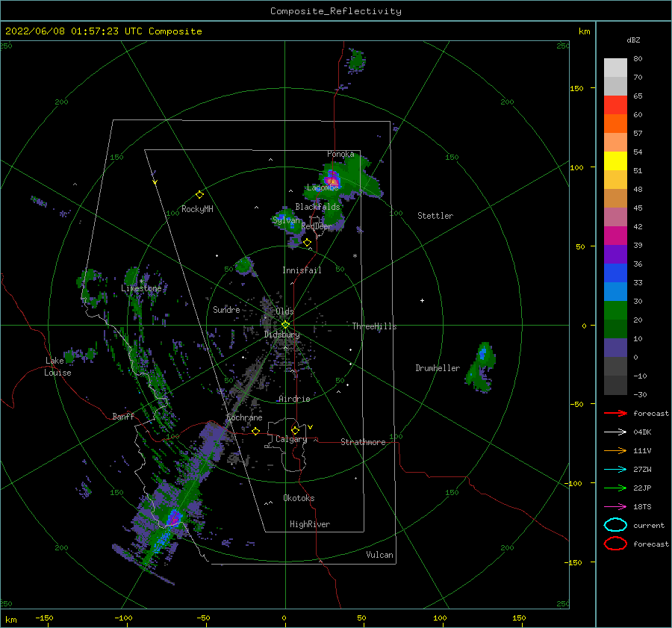Click the storm cell east of Drumheller
This screenshot has height=628, width=672.
pyautogui.click(x=481, y=367)
